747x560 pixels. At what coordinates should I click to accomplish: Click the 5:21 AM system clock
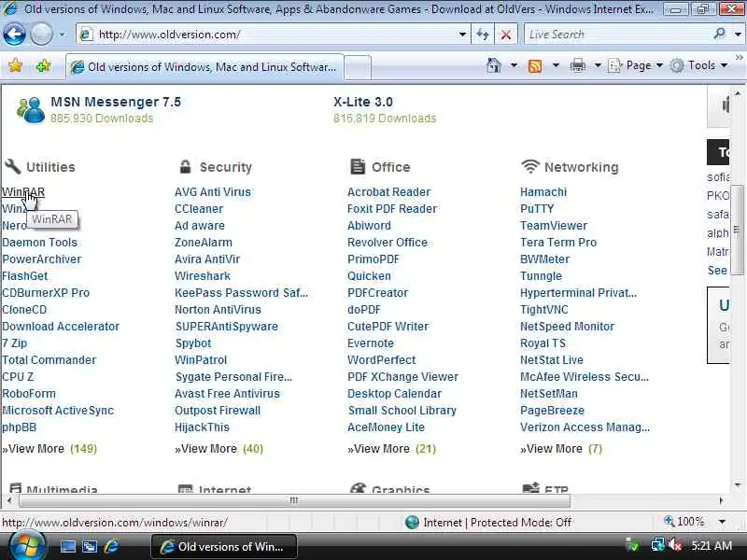pos(712,545)
